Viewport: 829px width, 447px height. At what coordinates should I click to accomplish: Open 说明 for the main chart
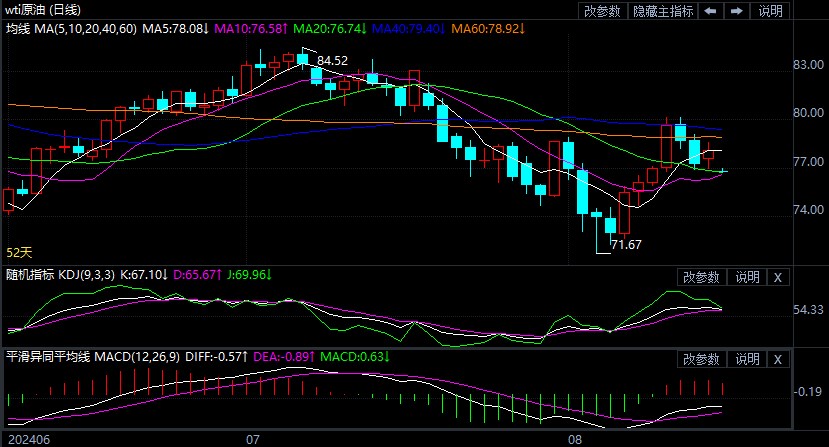tap(771, 12)
